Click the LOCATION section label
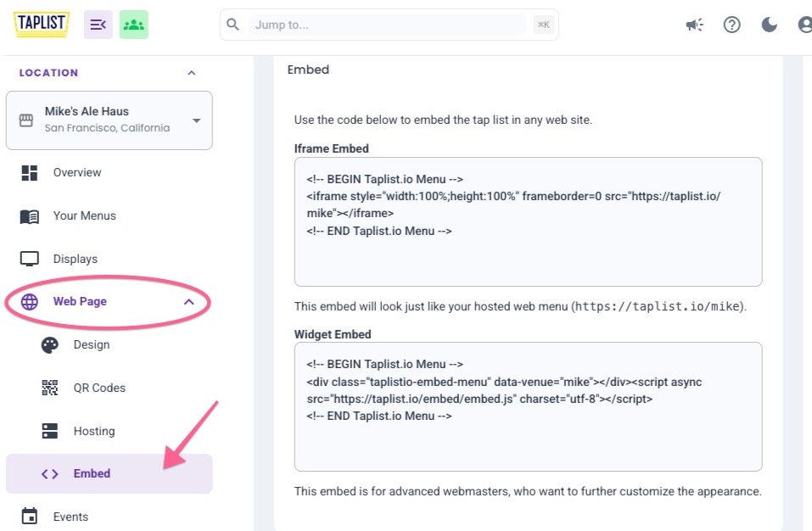Screen dimensions: 812x531 click(48, 73)
